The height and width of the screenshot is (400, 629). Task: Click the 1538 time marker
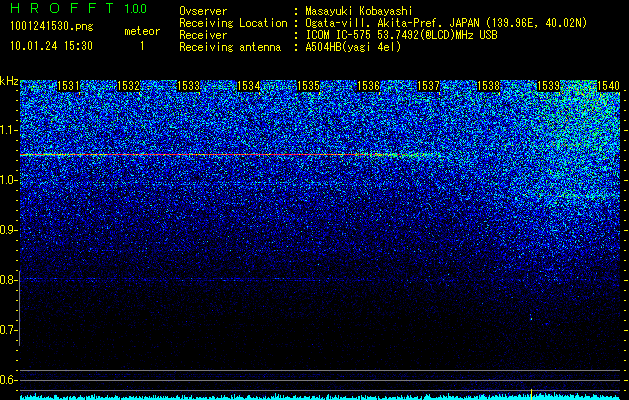(x=488, y=86)
